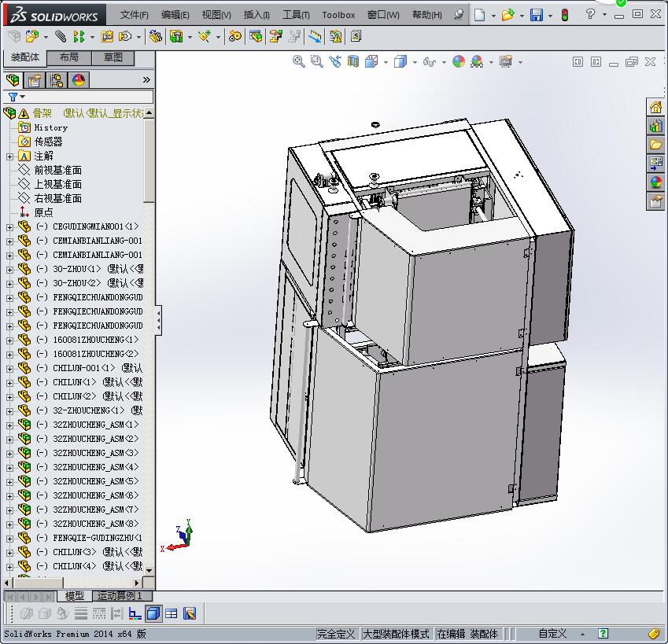Click the Zoom to Area icon

click(x=316, y=61)
